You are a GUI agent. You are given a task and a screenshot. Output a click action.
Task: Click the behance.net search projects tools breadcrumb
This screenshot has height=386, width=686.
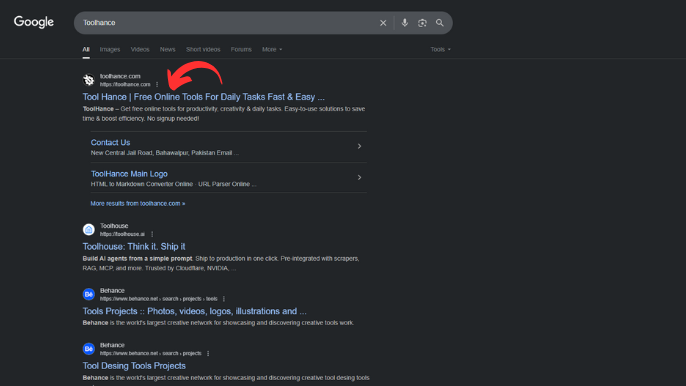[158, 299]
